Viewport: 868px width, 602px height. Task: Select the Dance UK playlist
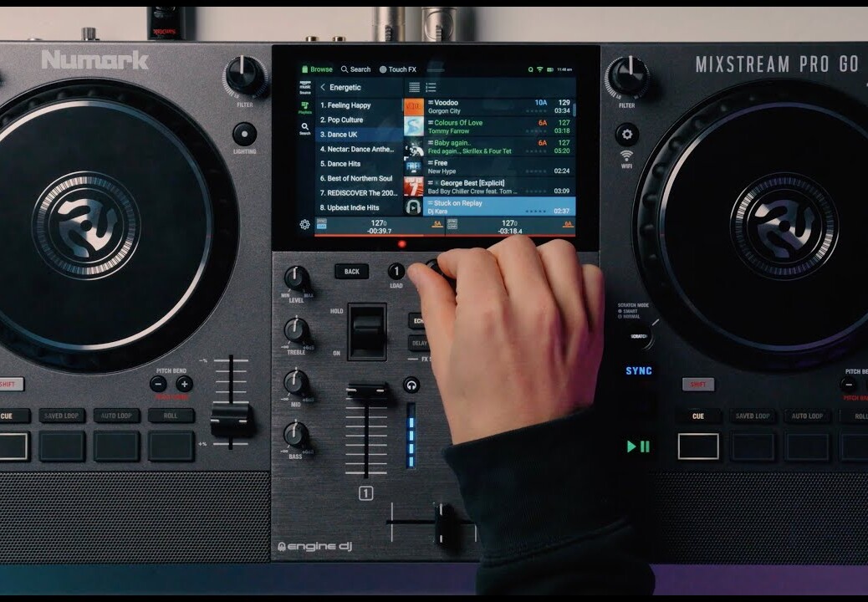point(360,135)
